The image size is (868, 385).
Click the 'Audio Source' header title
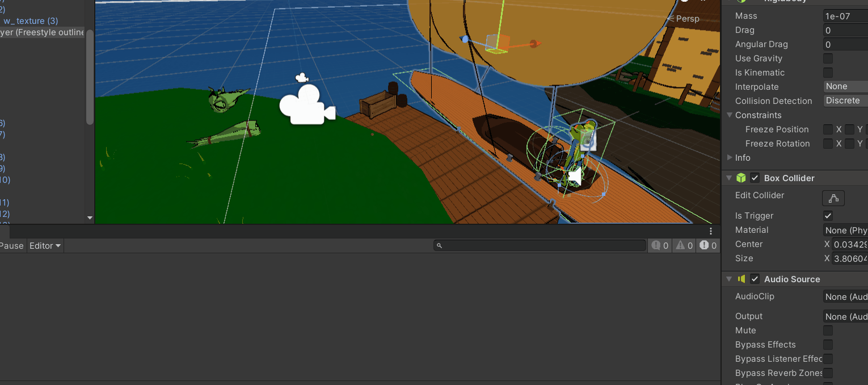pos(792,279)
